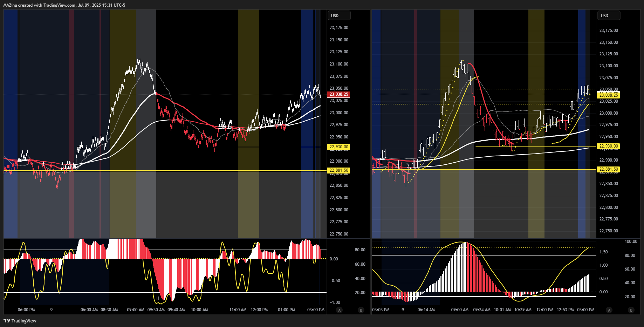The image size is (644, 327).
Task: Click the 10:00 AM time label
Action: 199,310
